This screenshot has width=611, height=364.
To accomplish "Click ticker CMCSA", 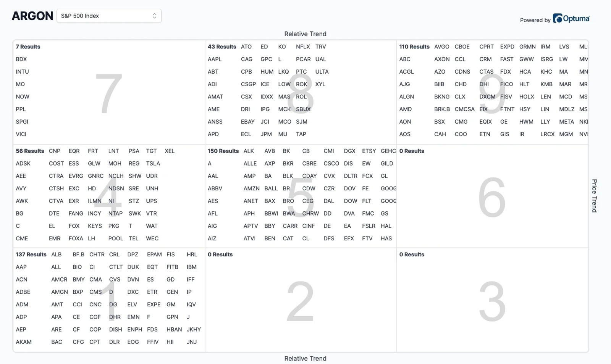I will coord(465,109).
